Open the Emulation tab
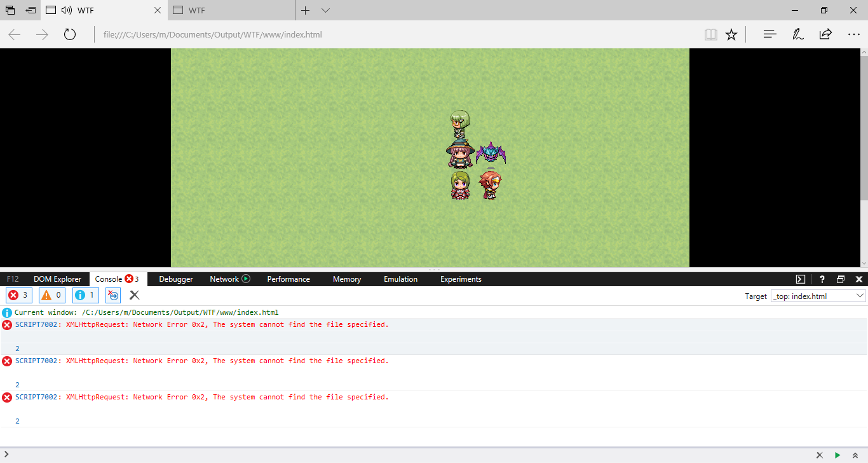 pyautogui.click(x=401, y=279)
